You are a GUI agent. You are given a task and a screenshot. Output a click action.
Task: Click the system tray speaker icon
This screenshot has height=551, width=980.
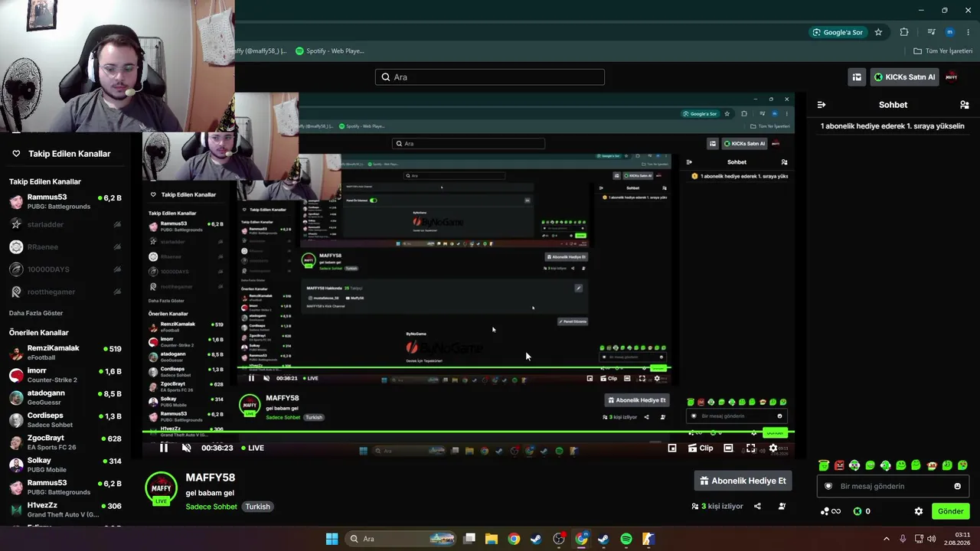pos(931,539)
